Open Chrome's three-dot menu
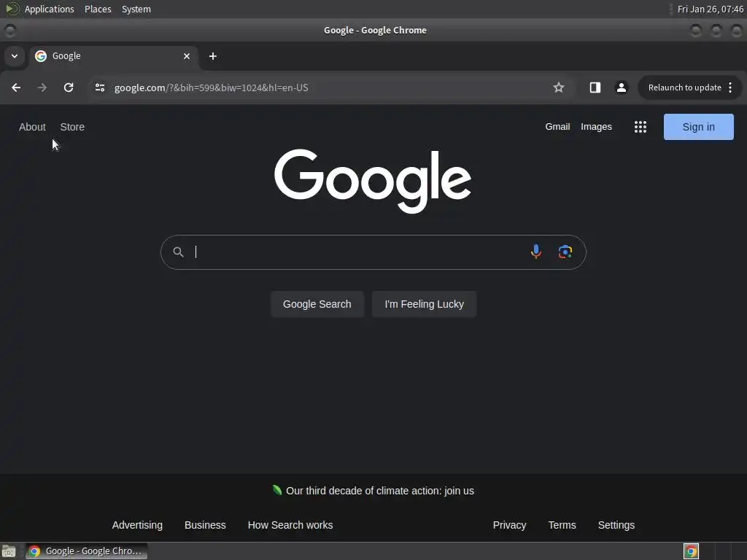The height and width of the screenshot is (560, 747). [x=730, y=87]
